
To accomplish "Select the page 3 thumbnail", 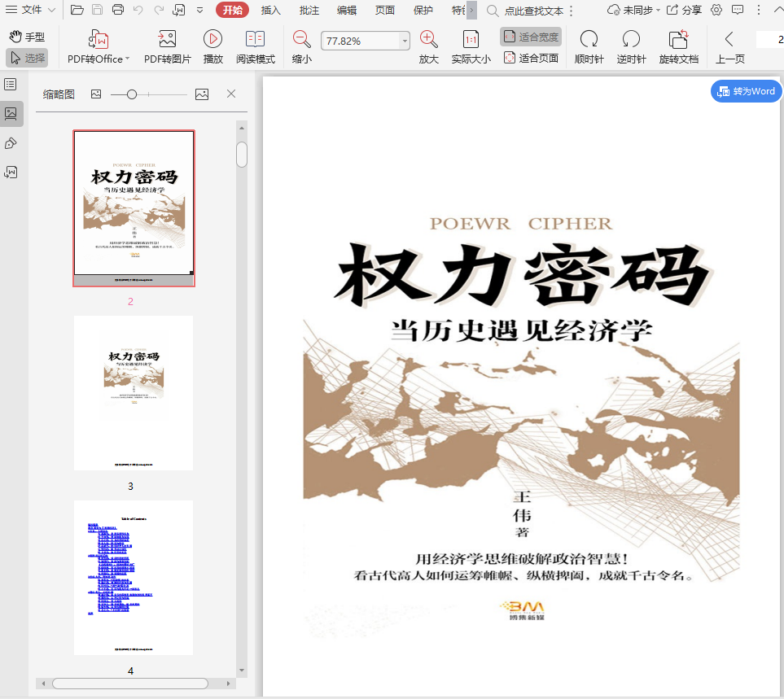I will coord(134,392).
